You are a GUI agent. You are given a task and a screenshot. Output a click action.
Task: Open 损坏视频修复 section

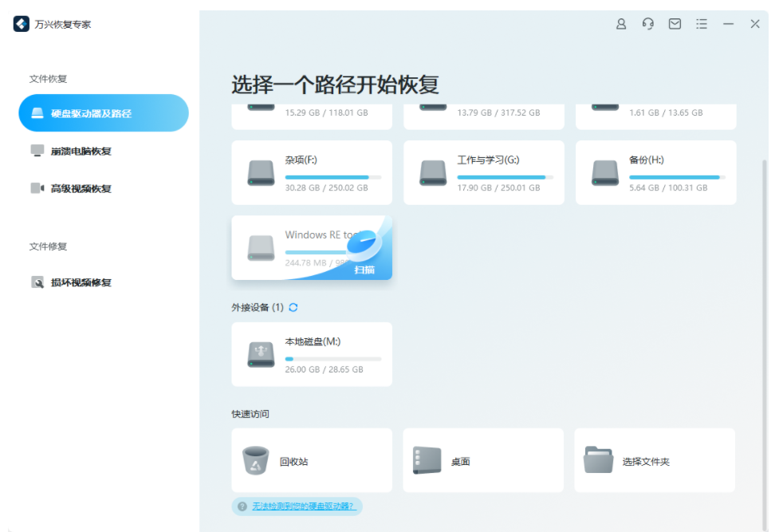pos(81,282)
